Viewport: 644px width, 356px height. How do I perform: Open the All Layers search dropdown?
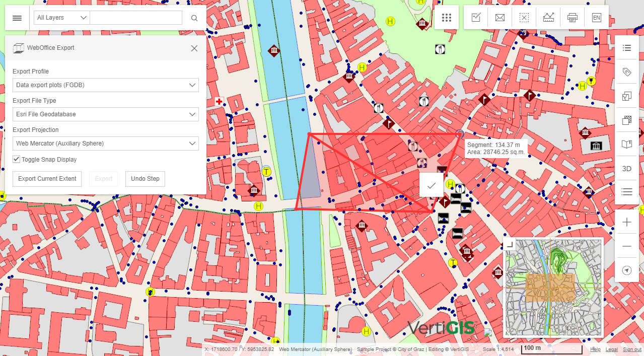pyautogui.click(x=62, y=18)
